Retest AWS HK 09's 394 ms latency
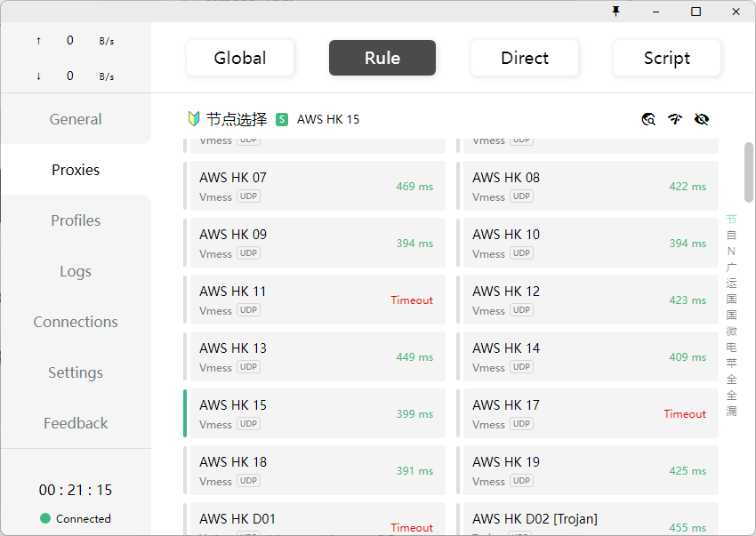 coord(414,244)
